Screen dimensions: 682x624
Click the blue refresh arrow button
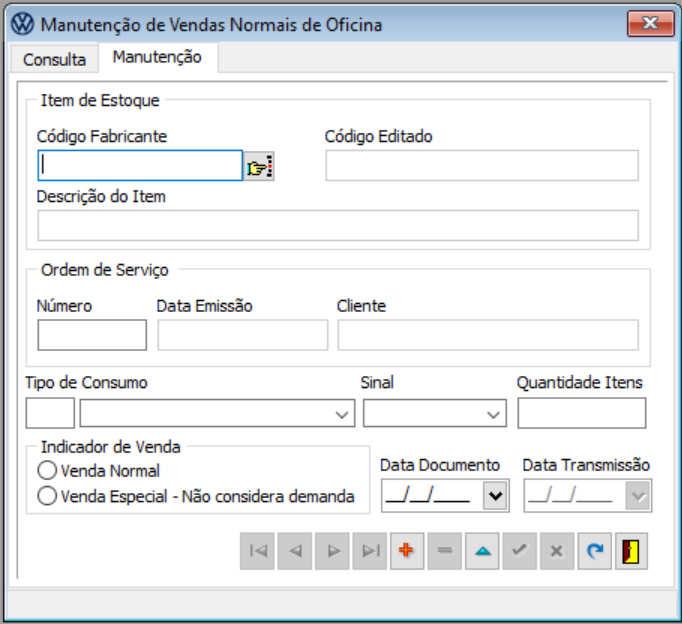click(x=595, y=551)
